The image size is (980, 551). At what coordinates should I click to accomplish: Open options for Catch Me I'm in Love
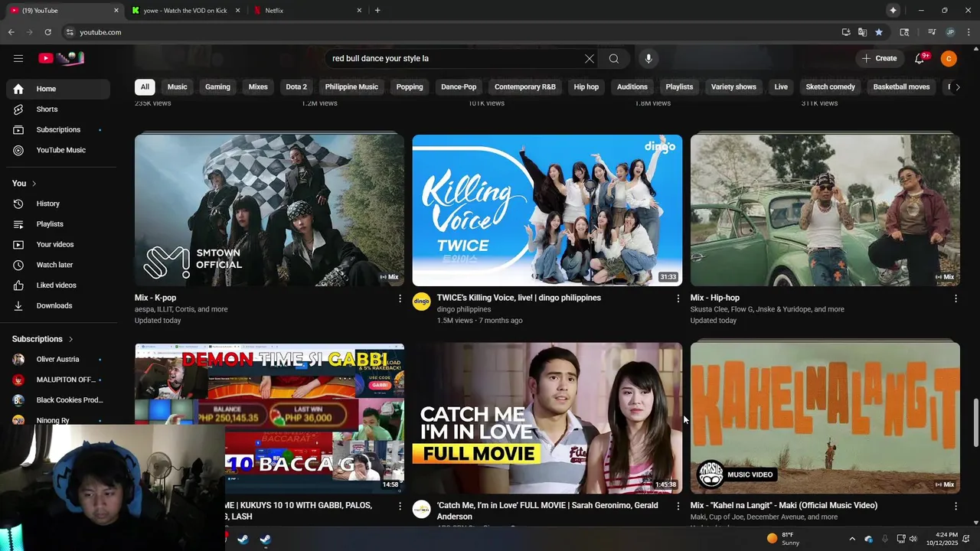tap(678, 506)
